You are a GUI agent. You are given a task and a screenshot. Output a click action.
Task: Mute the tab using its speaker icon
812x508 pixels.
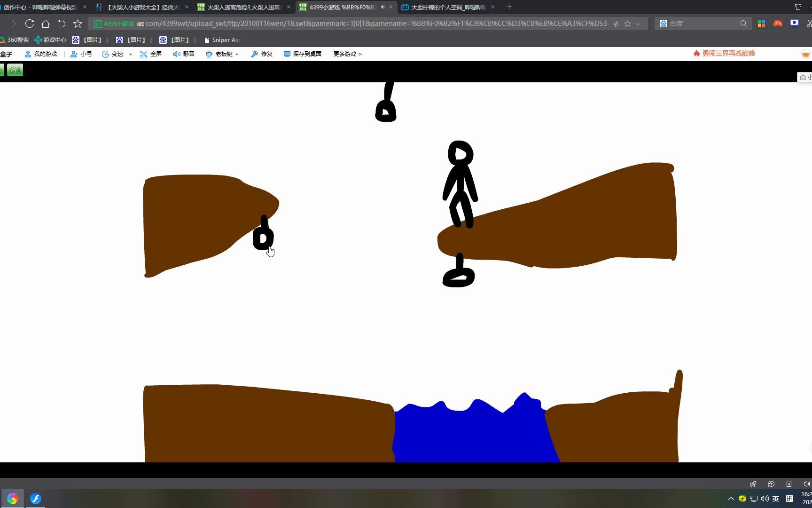pos(383,7)
